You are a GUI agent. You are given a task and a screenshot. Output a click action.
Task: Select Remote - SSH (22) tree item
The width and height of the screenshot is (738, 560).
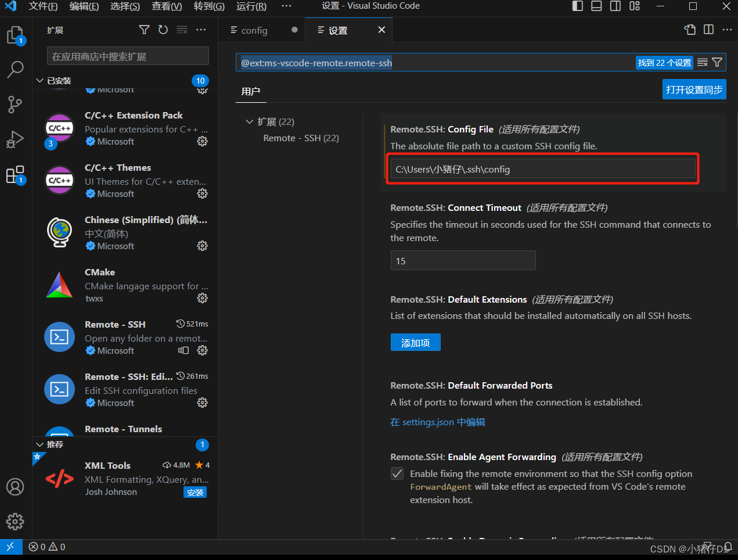click(301, 138)
